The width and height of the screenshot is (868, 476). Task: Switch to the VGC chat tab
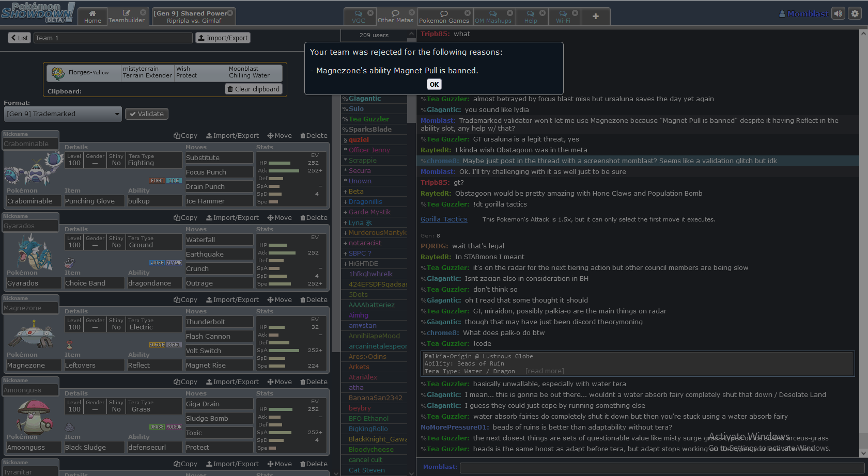(x=359, y=17)
